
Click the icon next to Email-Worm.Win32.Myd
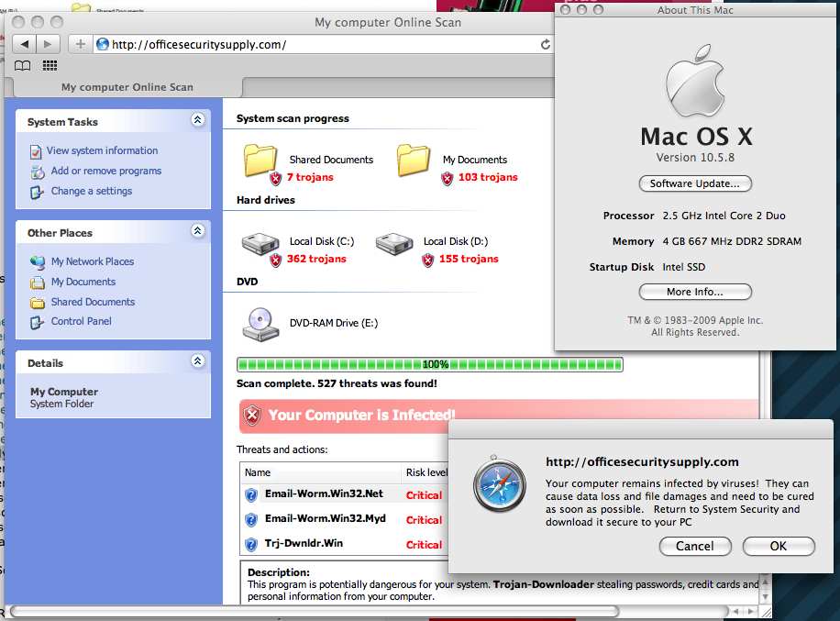tap(250, 519)
